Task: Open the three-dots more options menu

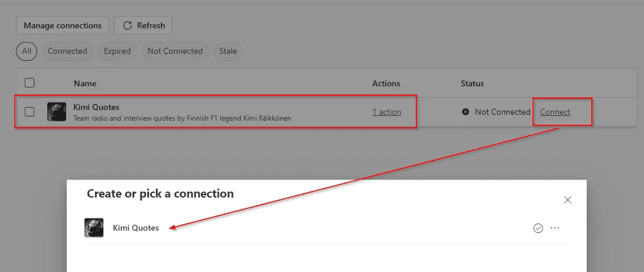Action: tap(555, 228)
